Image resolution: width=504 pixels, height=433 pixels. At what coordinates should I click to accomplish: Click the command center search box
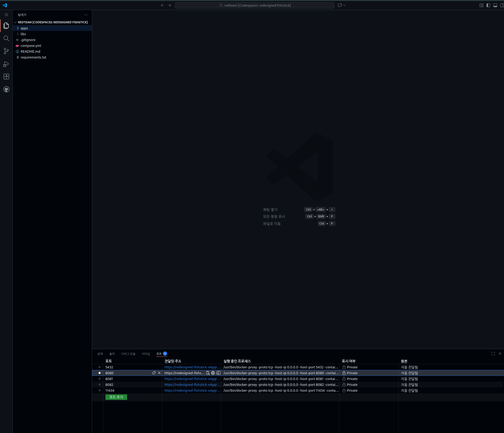255,5
